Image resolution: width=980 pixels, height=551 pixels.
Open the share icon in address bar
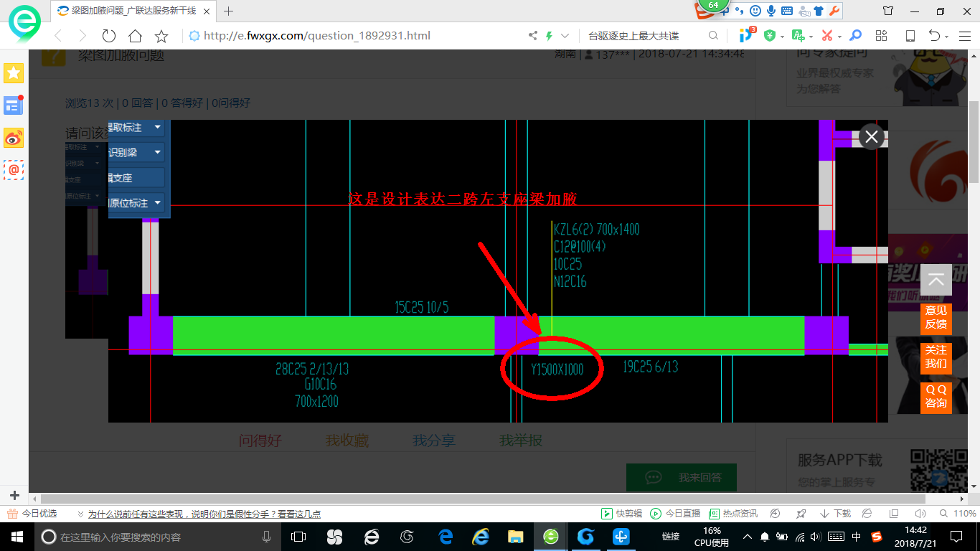click(x=532, y=36)
